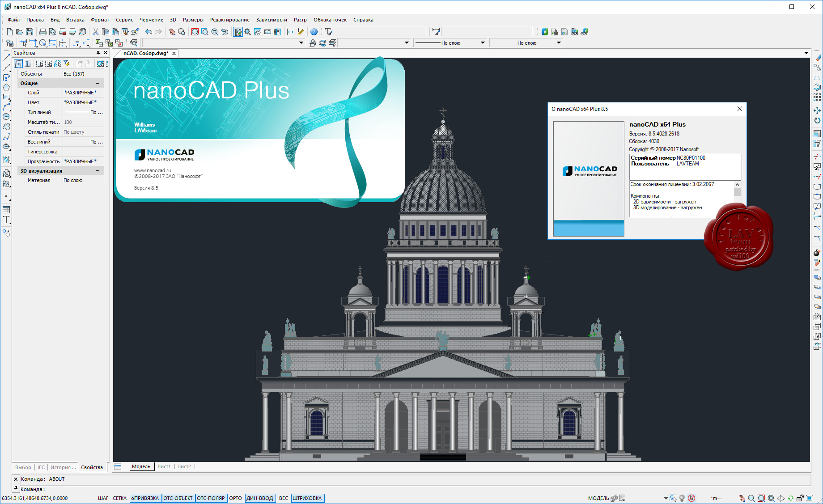The height and width of the screenshot is (504, 823).
Task: Open the Объекты selection dropdown 'Все (157)'
Action: click(x=83, y=74)
